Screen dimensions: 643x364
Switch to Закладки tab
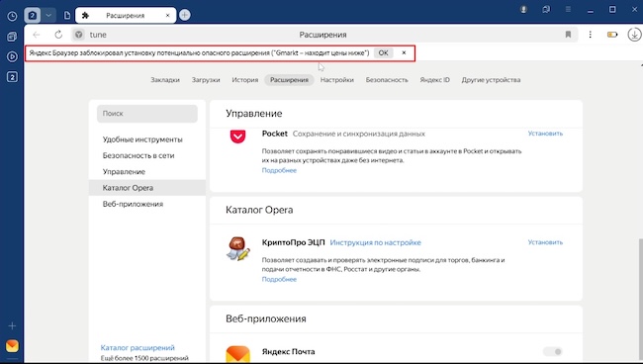coord(165,80)
